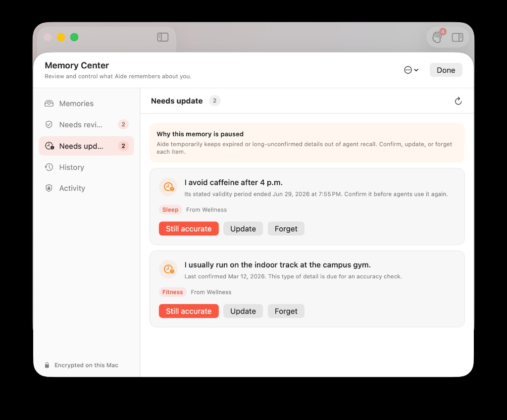
Task: Click the Needs review count badge
Action: pos(123,125)
